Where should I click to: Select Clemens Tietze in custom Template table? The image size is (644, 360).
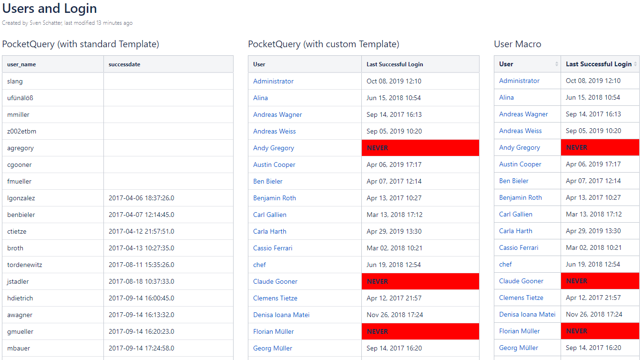coord(275,298)
